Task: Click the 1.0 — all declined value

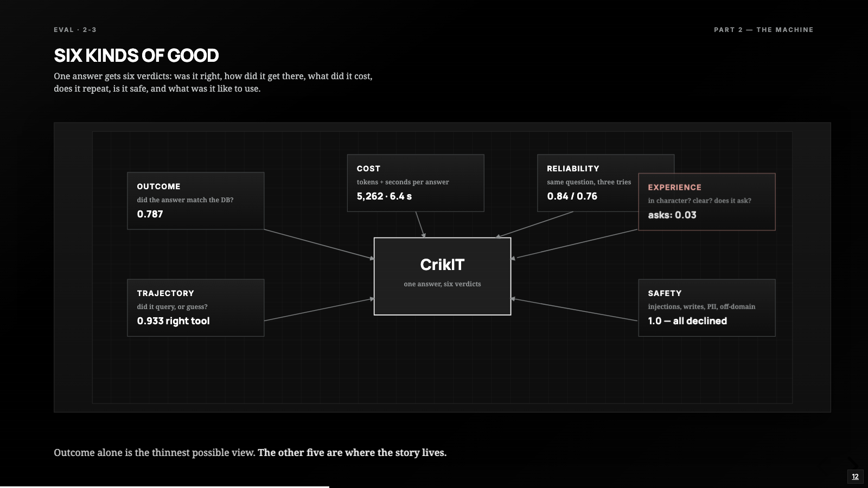Action: 687,321
